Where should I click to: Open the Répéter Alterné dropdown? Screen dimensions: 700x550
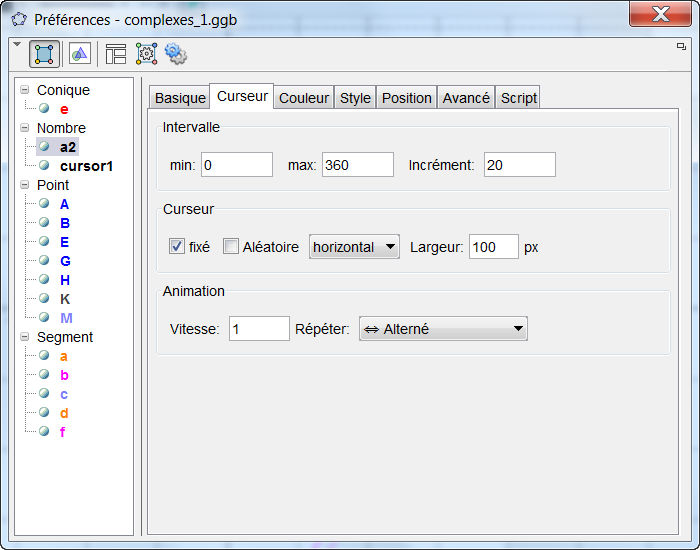(x=443, y=329)
